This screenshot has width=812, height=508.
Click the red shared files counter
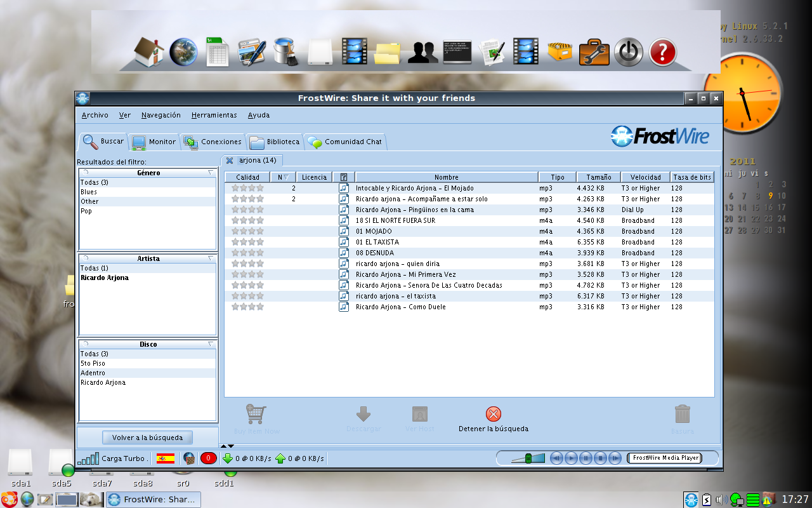pos(209,458)
